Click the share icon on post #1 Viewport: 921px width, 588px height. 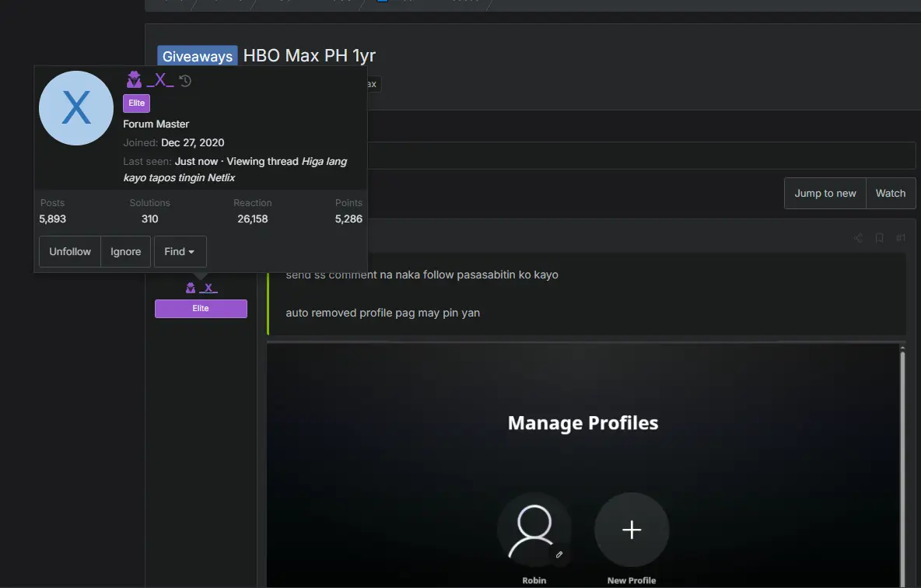858,238
